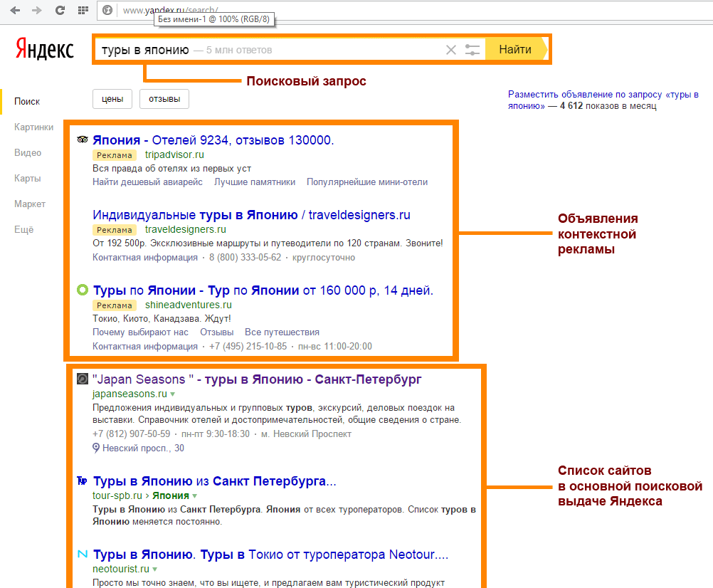Click the Japan Seasons favicon
Image resolution: width=713 pixels, height=588 pixels.
click(x=83, y=379)
